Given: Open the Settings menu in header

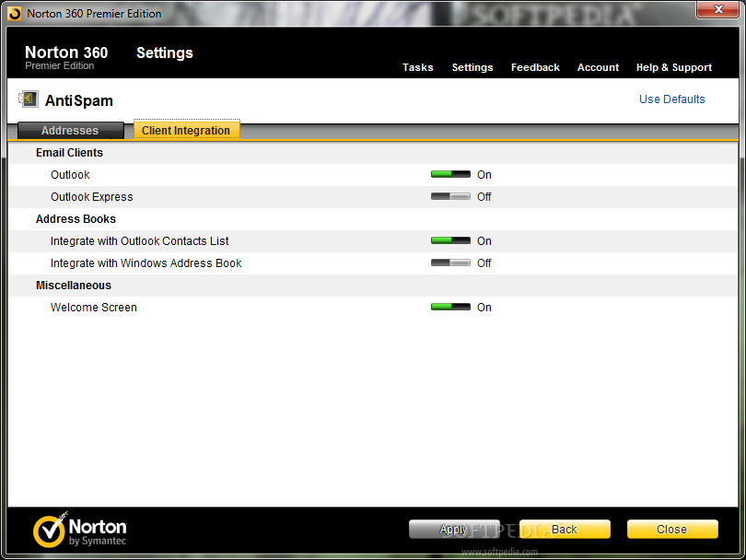Looking at the screenshot, I should [472, 67].
